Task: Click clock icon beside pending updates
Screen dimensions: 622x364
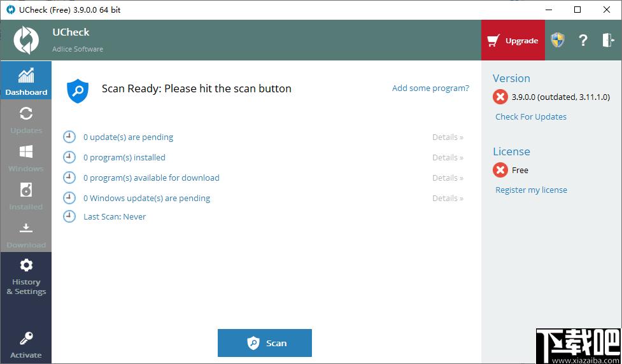Action: coord(69,137)
